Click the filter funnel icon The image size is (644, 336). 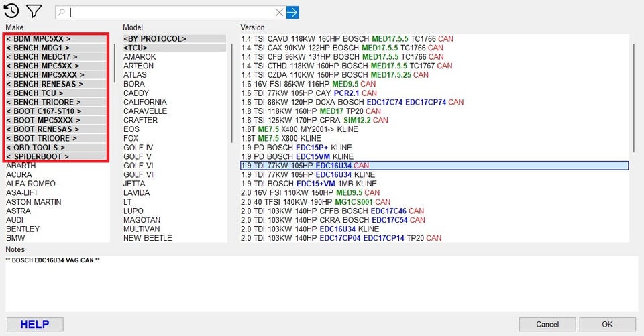click(34, 11)
